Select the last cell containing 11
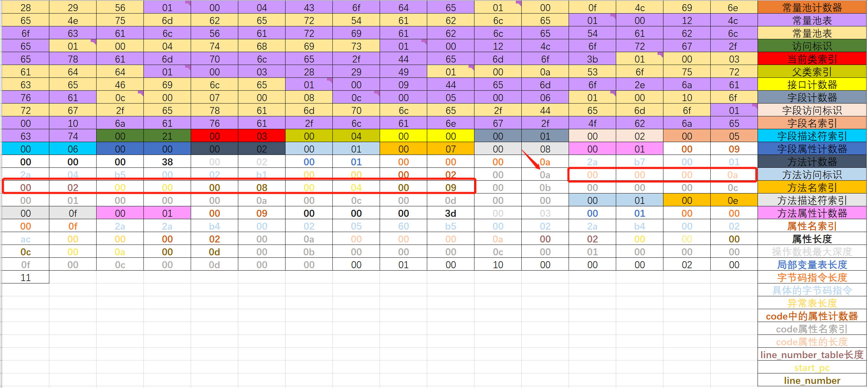This screenshot has height=388, width=868. 26,278
